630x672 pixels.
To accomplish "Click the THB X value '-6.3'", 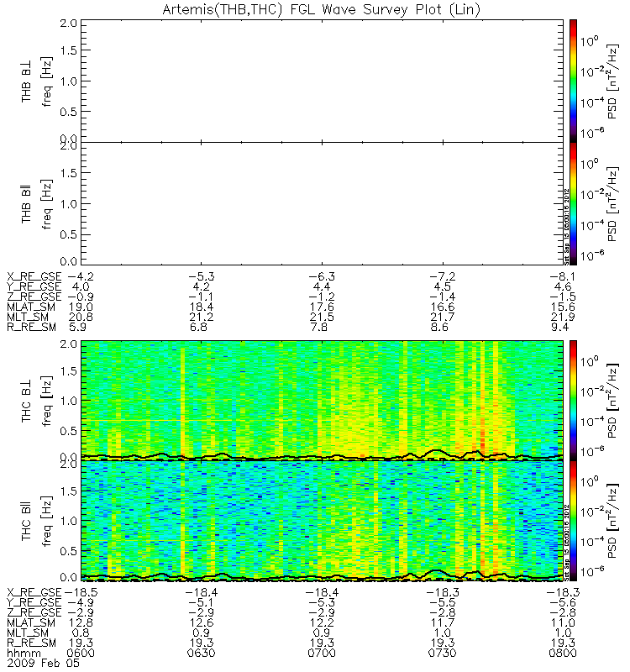I will 321,277.
